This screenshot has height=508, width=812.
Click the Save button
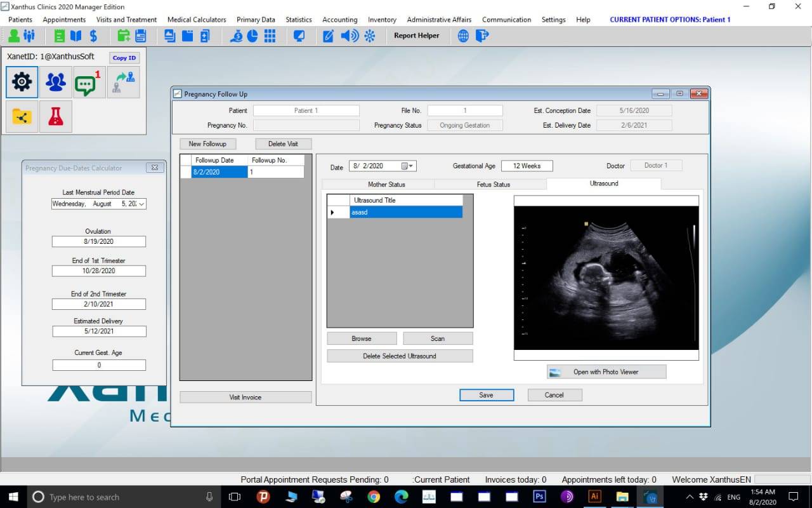click(x=486, y=395)
